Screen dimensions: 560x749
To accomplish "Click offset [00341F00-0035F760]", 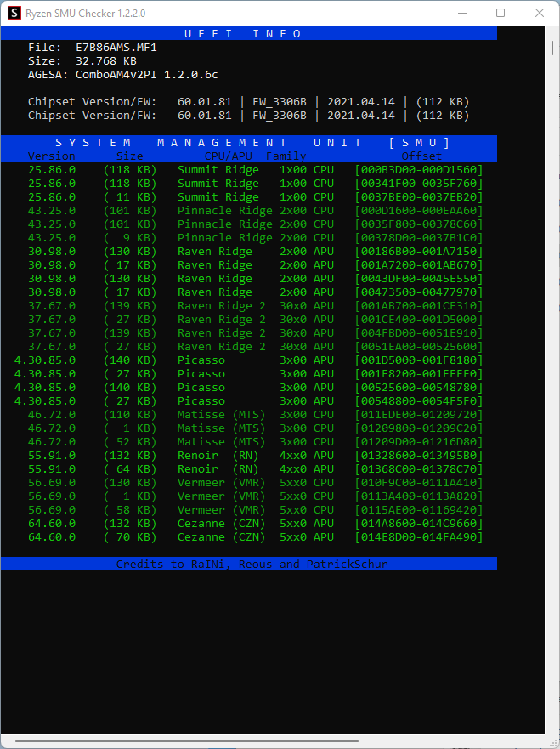I will [x=419, y=184].
